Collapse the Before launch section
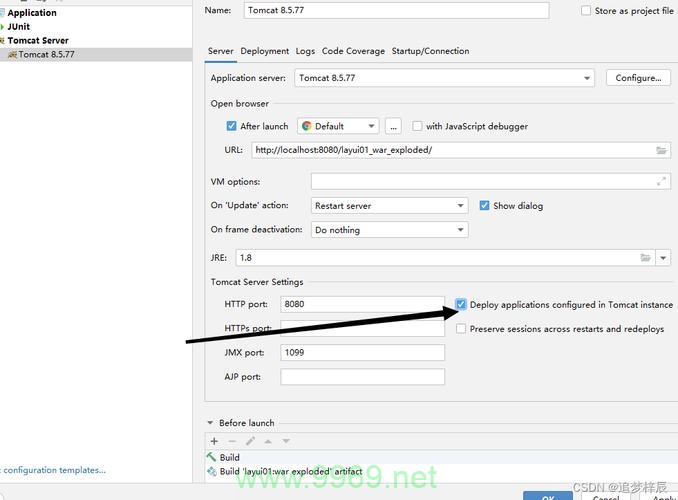 (x=210, y=423)
